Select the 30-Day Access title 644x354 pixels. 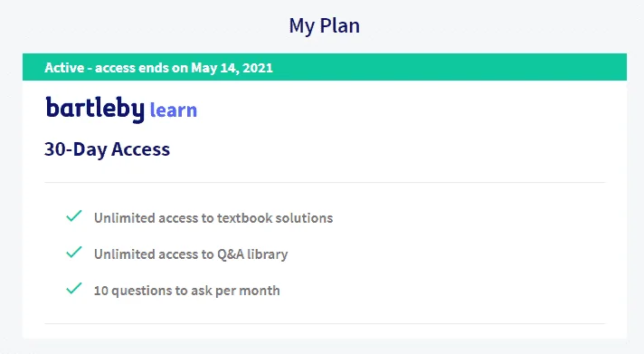(x=108, y=149)
